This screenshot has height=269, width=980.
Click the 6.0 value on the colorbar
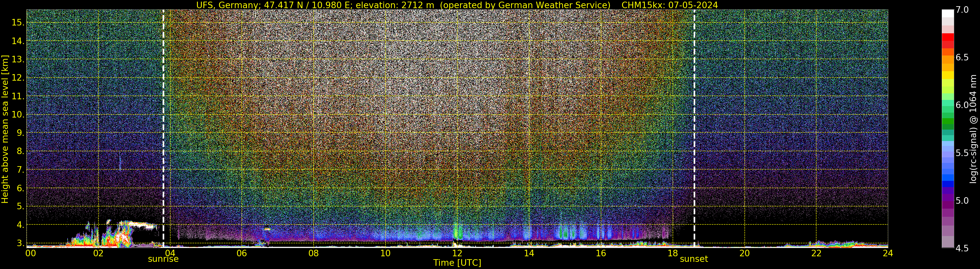tap(962, 105)
